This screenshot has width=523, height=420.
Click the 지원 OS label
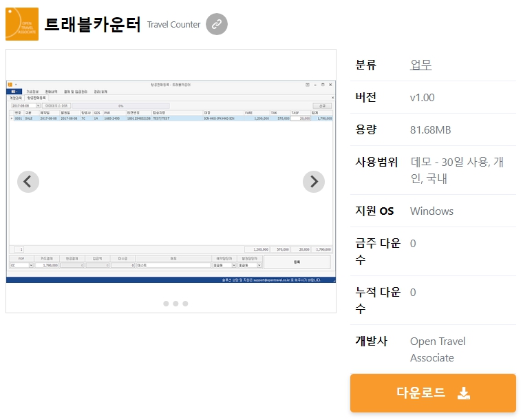point(374,211)
